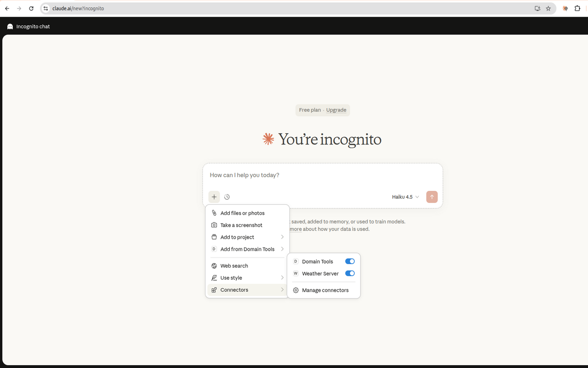Reload the claude.ai page
588x368 pixels.
[x=31, y=8]
